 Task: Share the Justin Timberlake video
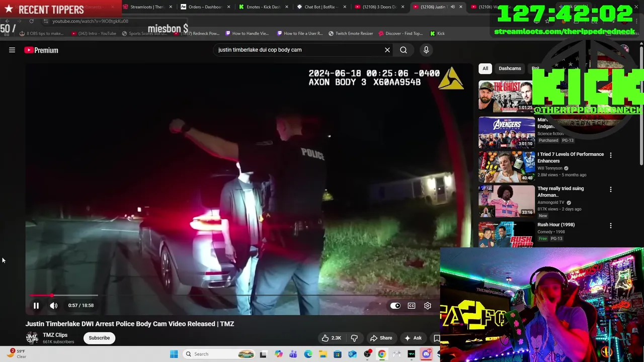pos(381,338)
